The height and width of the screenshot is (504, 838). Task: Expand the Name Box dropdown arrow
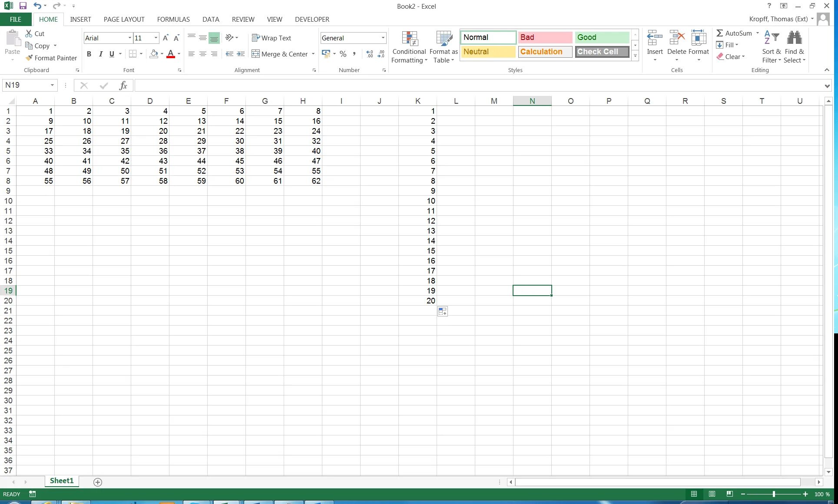click(52, 85)
